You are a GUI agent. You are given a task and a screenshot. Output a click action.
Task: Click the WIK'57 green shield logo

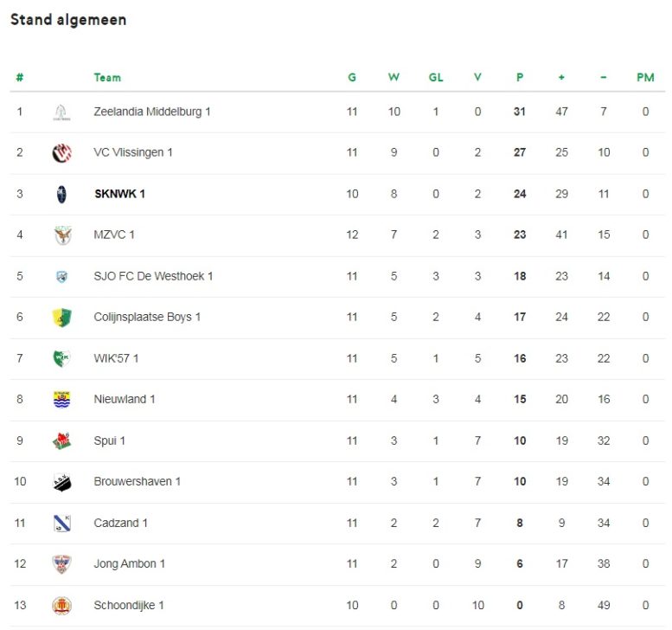(x=61, y=358)
